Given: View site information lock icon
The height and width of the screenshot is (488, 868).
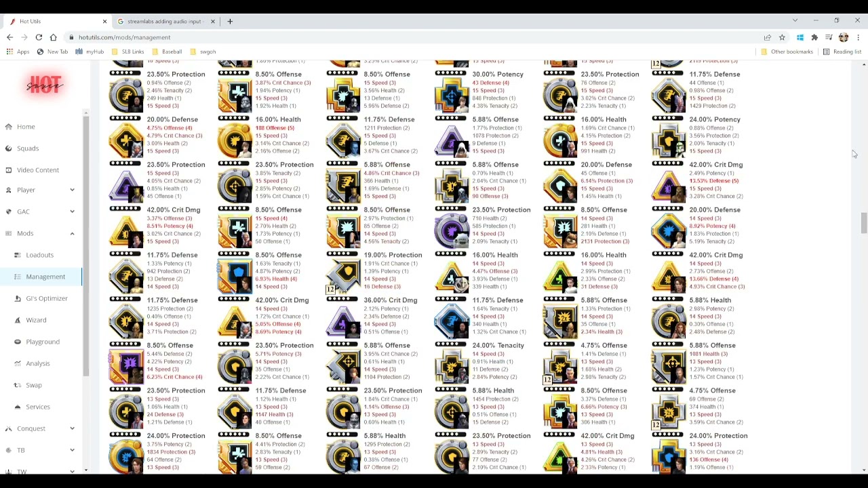Looking at the screenshot, I should click(x=71, y=37).
